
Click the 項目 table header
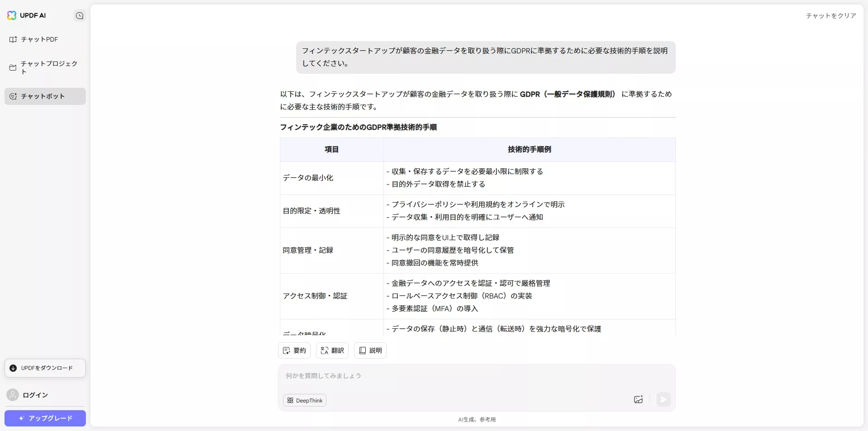(x=331, y=150)
